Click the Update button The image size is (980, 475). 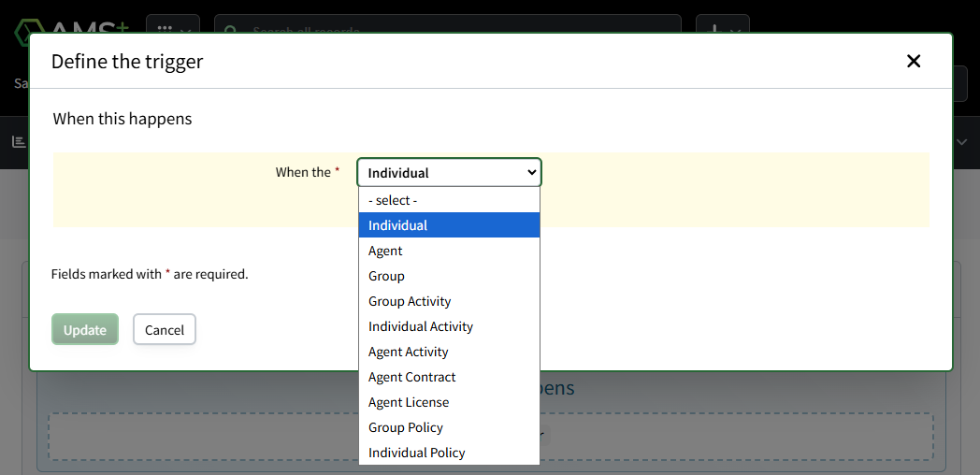[x=85, y=329]
